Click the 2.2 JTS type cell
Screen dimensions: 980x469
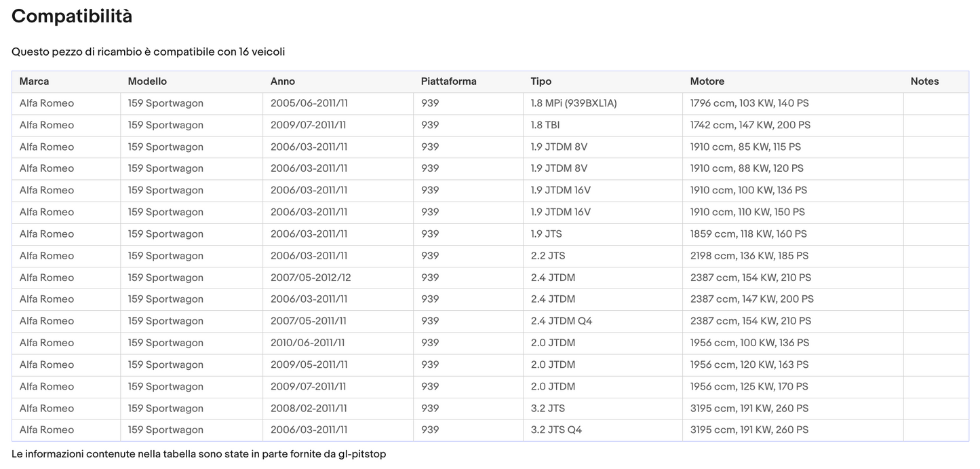[x=547, y=256]
